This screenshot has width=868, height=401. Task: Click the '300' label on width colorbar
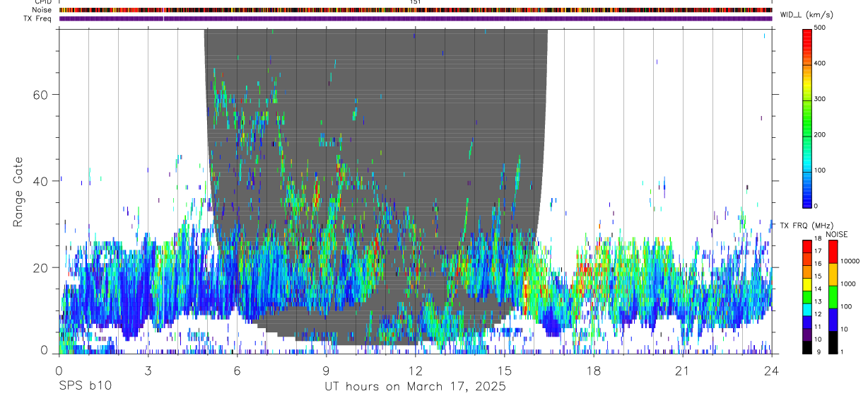tap(821, 99)
